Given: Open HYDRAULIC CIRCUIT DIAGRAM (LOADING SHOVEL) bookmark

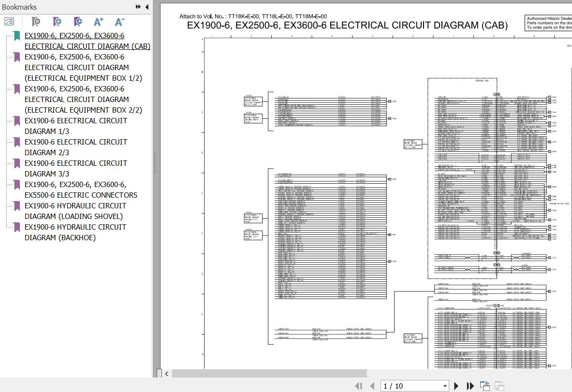Looking at the screenshot, I should click(x=75, y=211).
